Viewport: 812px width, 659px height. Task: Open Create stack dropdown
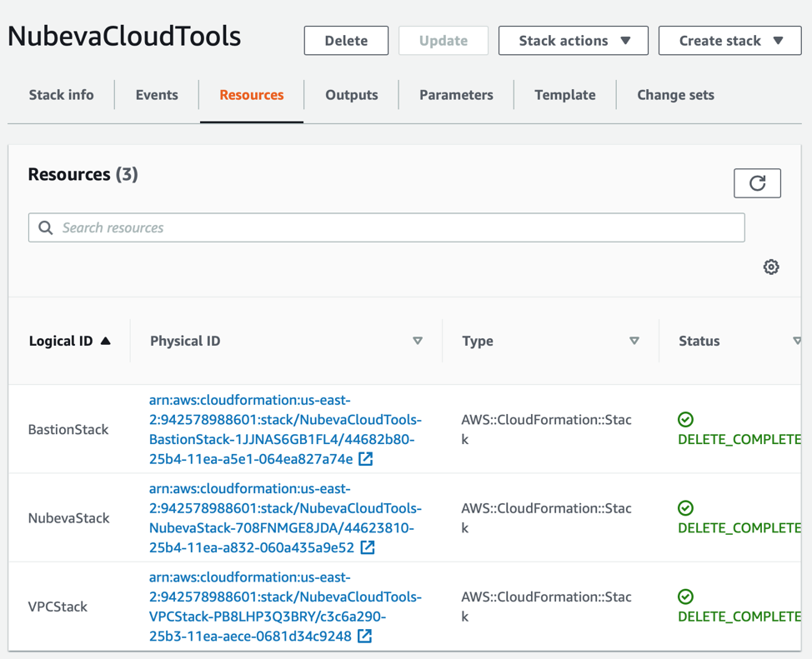729,40
